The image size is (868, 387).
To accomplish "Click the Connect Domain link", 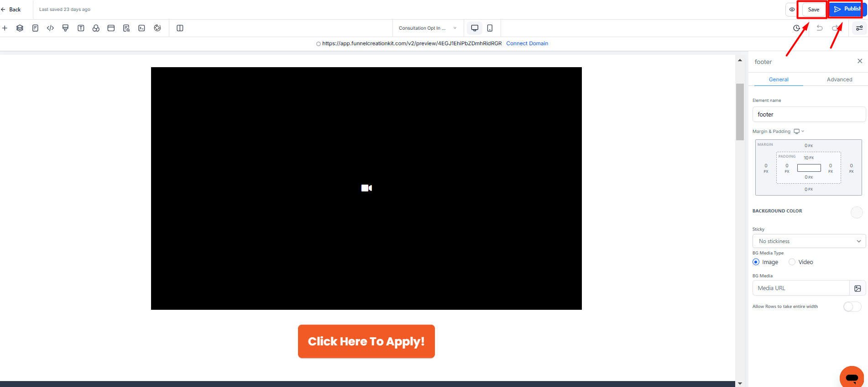I will point(527,43).
